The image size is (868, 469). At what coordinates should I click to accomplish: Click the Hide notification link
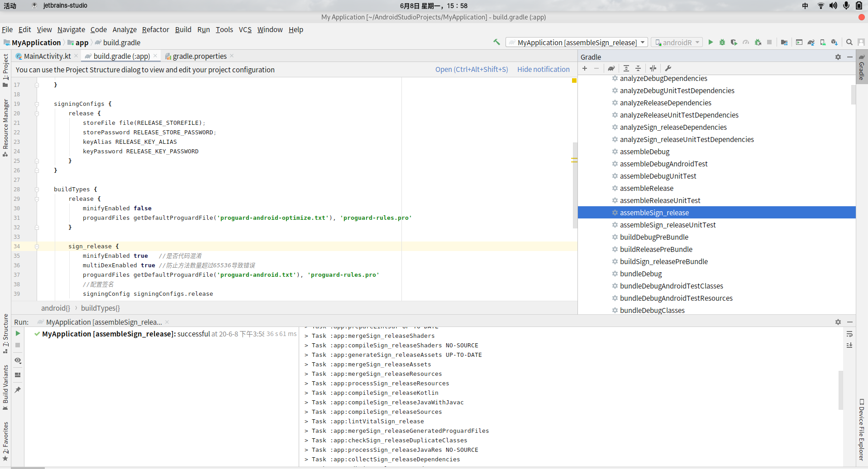pos(543,69)
